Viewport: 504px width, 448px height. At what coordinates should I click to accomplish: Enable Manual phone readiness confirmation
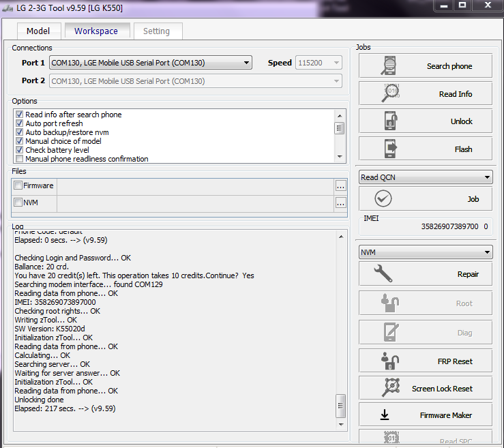point(20,158)
